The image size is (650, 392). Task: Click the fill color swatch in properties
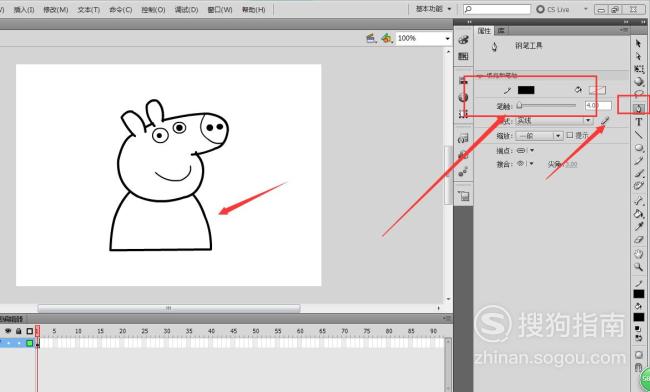pos(597,90)
